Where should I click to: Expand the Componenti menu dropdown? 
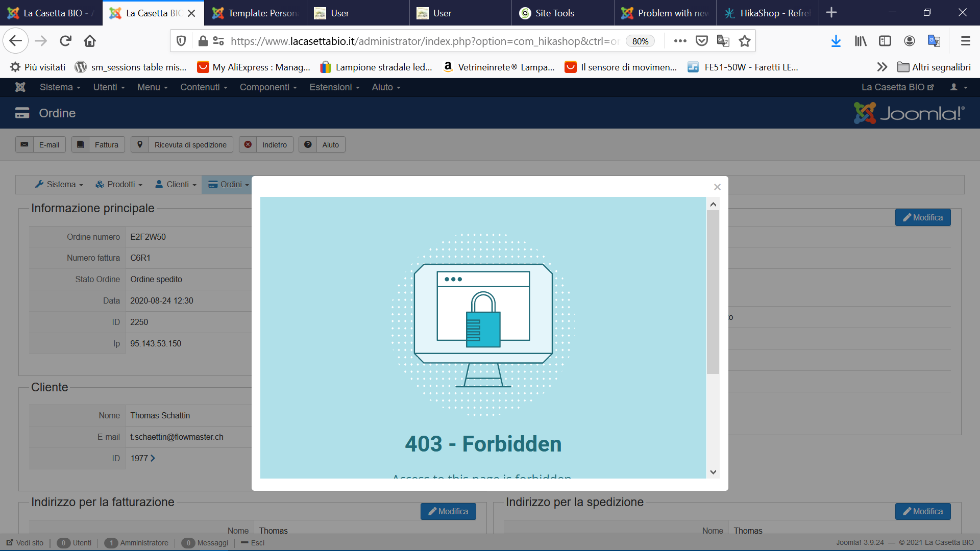[x=268, y=87]
